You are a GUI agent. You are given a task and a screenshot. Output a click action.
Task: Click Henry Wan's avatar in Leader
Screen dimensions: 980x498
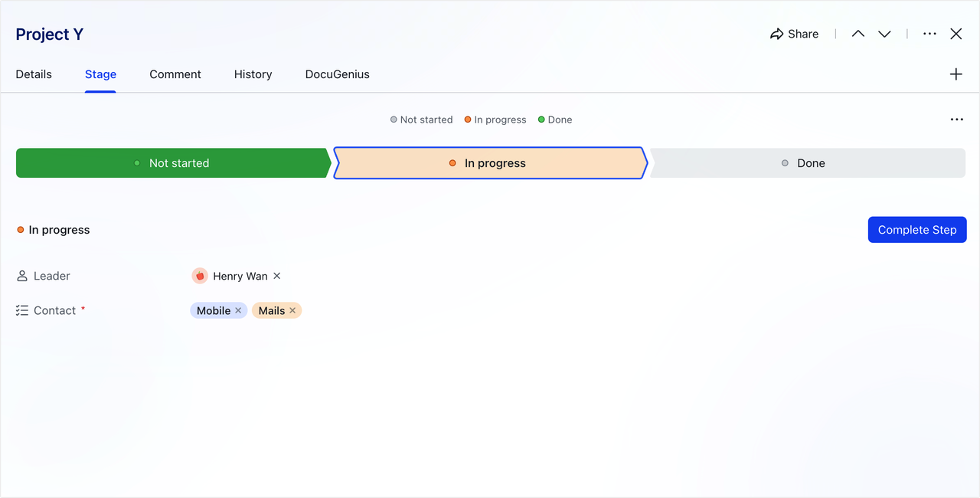[x=200, y=276]
